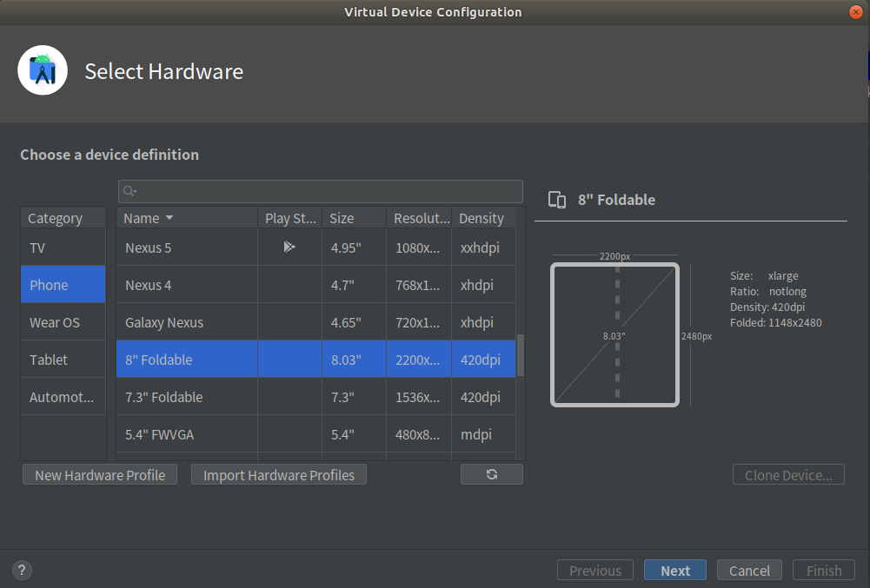Screen dimensions: 870x588
Task: Select the TV category
Action: click(63, 248)
